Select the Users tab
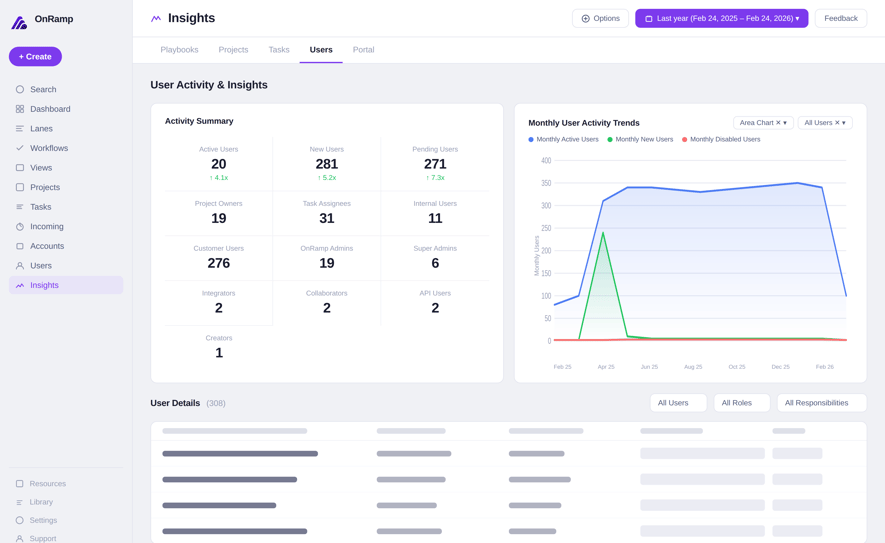The width and height of the screenshot is (885, 543). [321, 50]
